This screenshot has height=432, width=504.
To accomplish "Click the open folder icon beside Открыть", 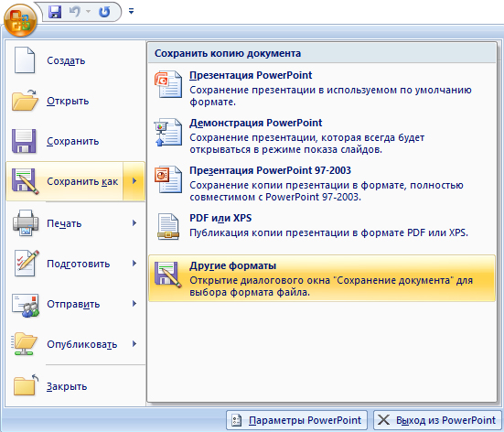I will coord(25,101).
